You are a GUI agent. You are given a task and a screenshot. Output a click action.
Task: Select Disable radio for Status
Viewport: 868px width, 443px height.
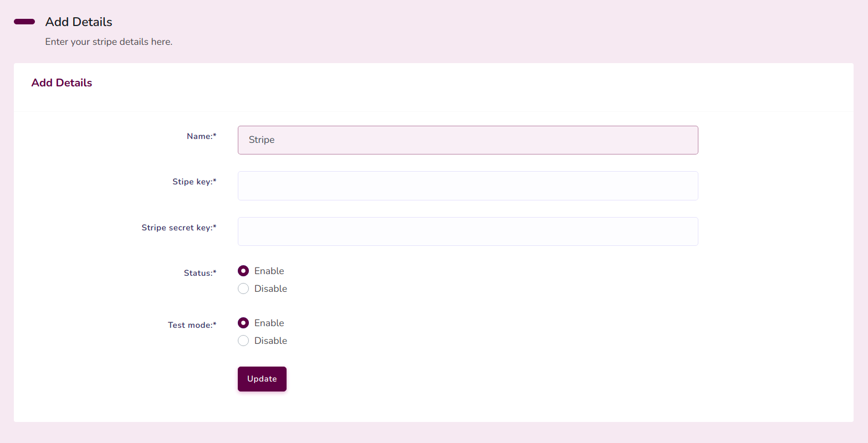coord(243,289)
